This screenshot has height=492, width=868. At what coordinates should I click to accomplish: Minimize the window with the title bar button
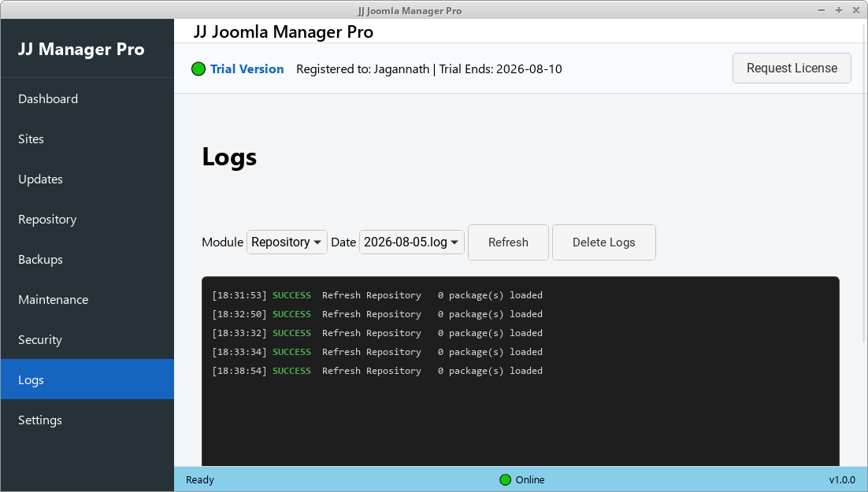point(822,10)
